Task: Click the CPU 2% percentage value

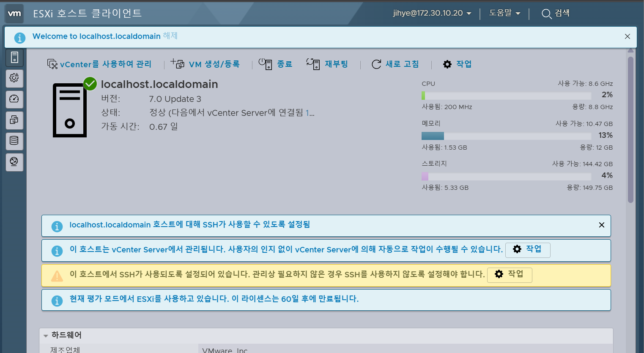Action: [x=607, y=95]
